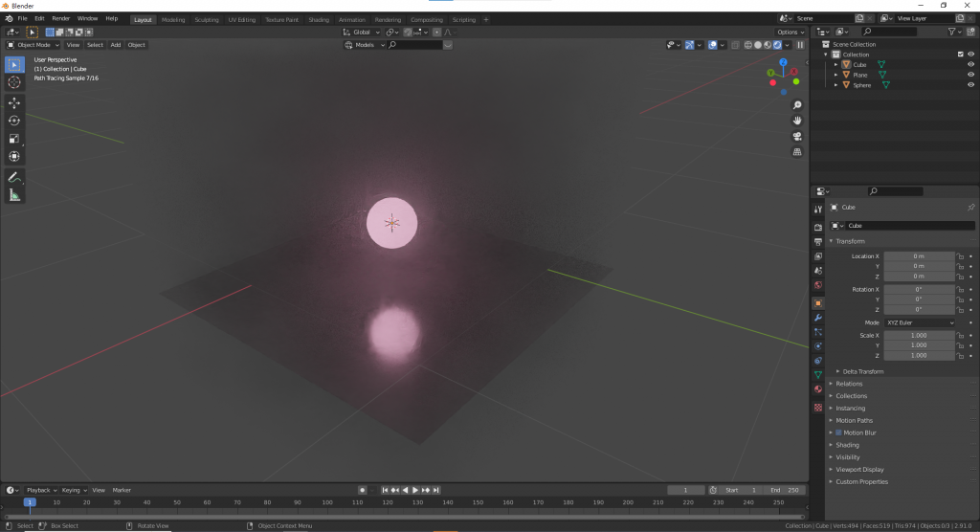Select the Move tool in the toolbar

[14, 102]
